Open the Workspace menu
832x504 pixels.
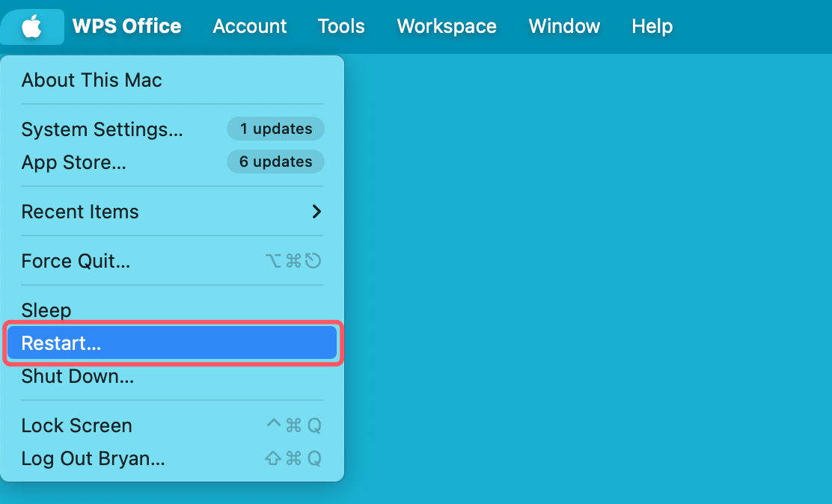(x=447, y=27)
